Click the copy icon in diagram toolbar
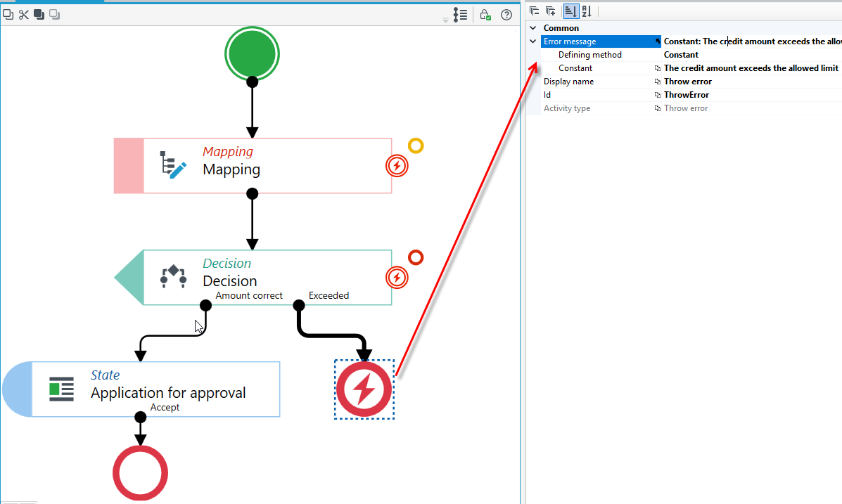The height and width of the screenshot is (504, 842). coord(8,15)
